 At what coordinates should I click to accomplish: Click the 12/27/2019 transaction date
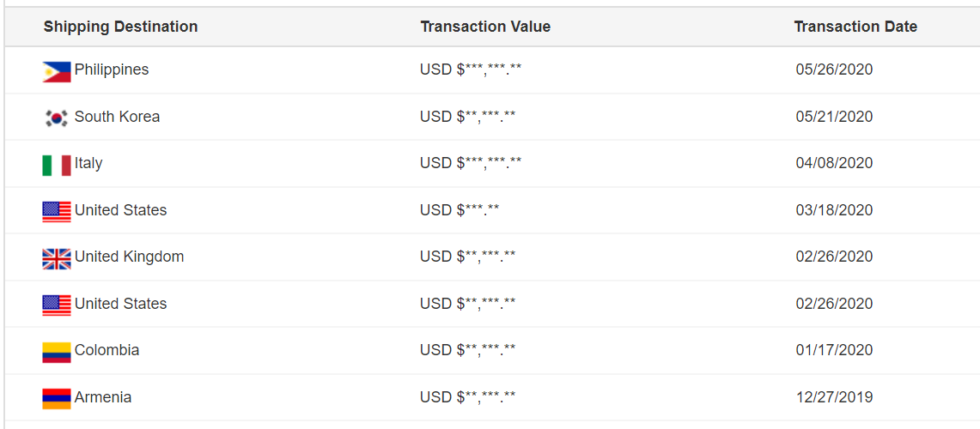pos(834,397)
